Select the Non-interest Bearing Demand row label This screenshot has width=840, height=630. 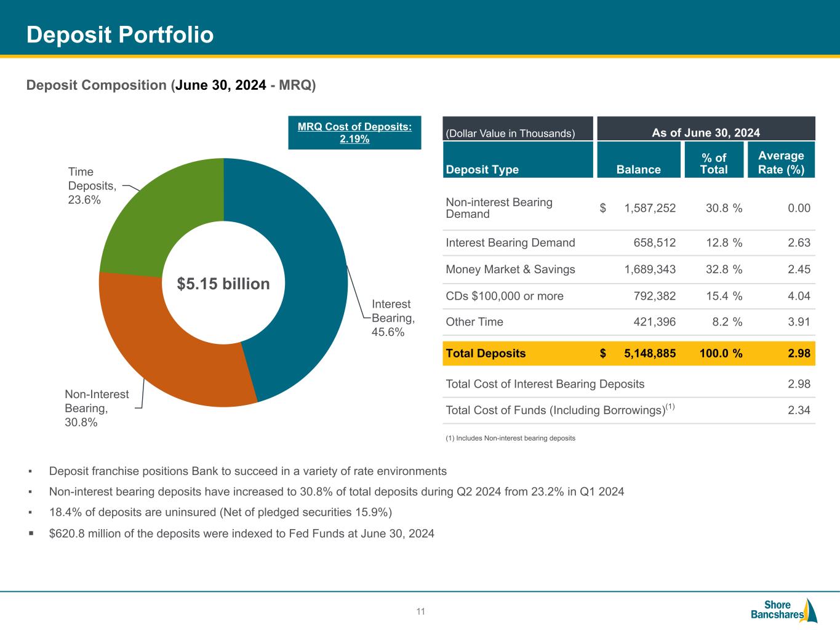point(498,208)
